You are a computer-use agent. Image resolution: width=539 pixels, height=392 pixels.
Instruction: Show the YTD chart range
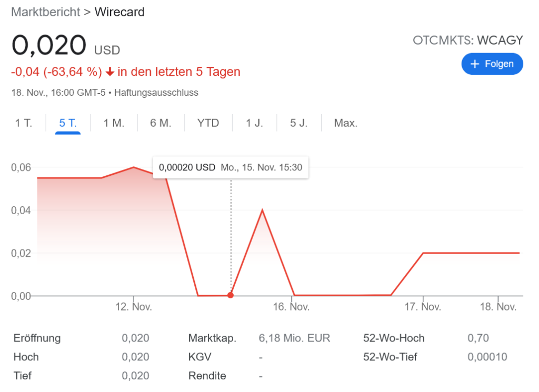(208, 123)
